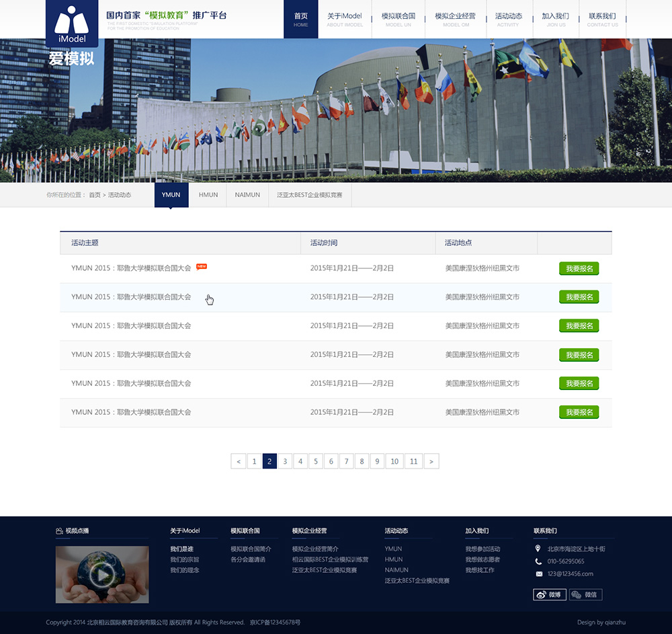This screenshot has width=672, height=634.
Task: Click the 首页 breadcrumb link
Action: pos(95,195)
